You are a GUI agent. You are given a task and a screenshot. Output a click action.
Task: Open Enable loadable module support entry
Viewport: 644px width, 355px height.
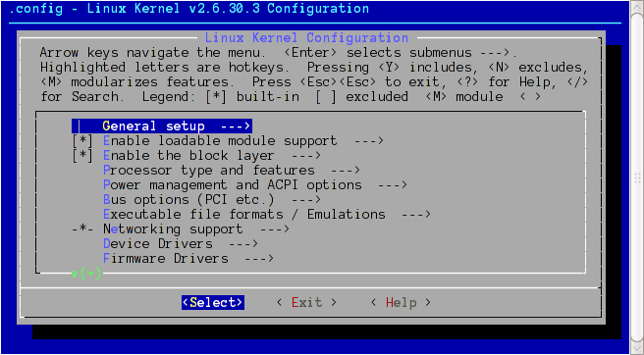coord(243,141)
